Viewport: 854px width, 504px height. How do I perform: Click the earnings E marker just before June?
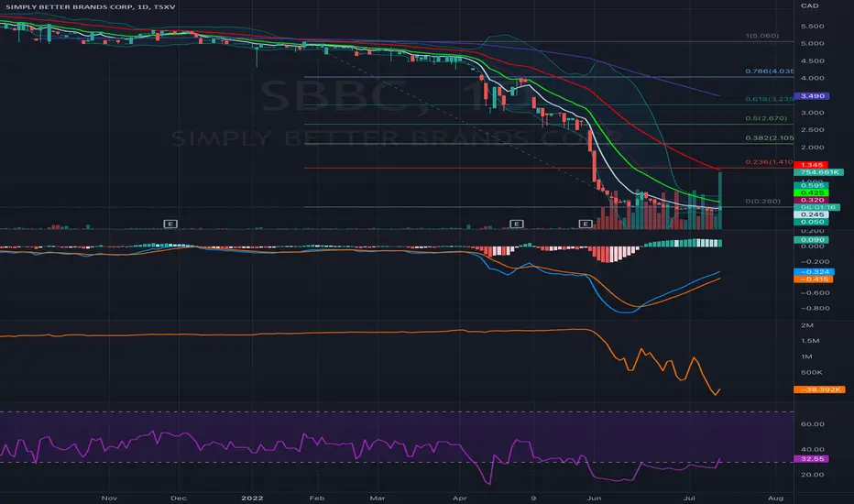(586, 224)
